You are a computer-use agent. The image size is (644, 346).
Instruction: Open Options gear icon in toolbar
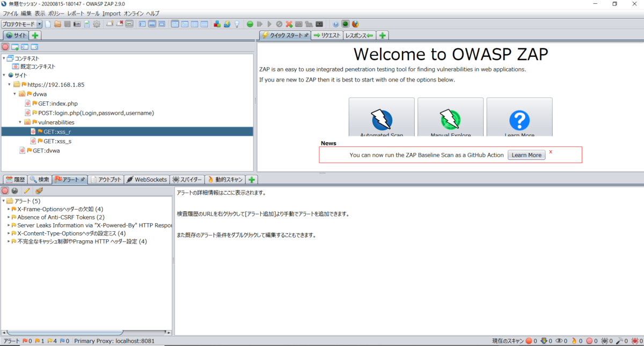point(97,24)
